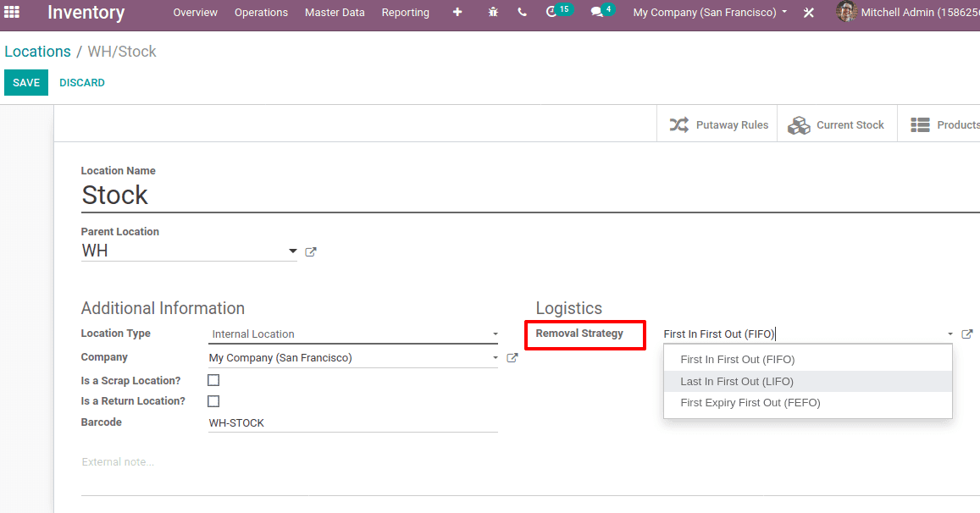The height and width of the screenshot is (513, 980).
Task: Open Parent Location WH external link icon
Action: point(311,251)
